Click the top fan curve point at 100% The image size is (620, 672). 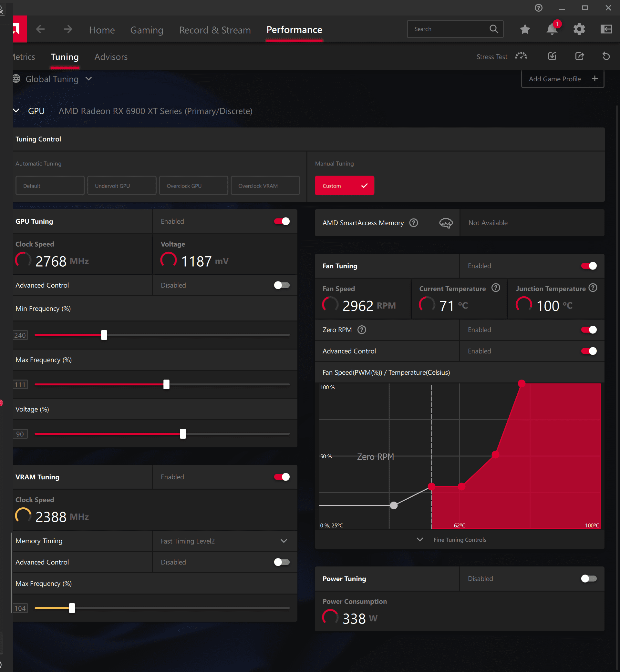coord(522,383)
